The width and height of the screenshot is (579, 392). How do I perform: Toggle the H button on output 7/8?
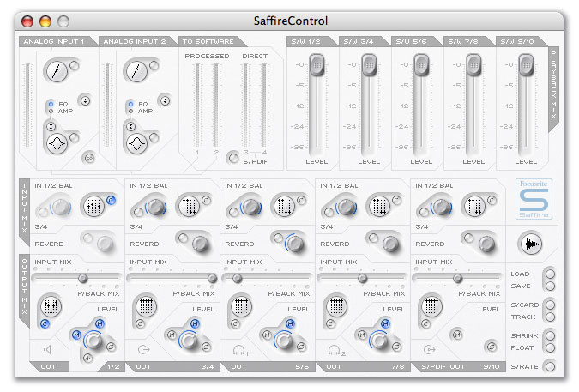pyautogui.click(x=385, y=323)
